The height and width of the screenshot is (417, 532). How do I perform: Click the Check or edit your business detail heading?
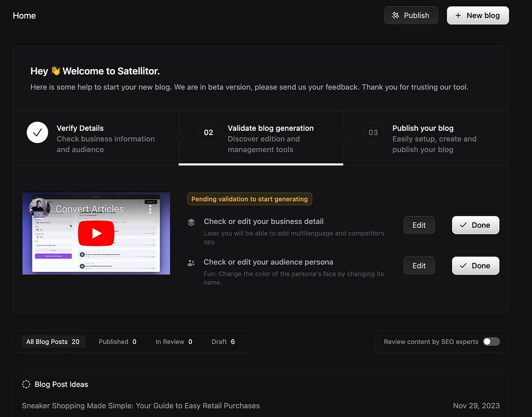click(264, 222)
